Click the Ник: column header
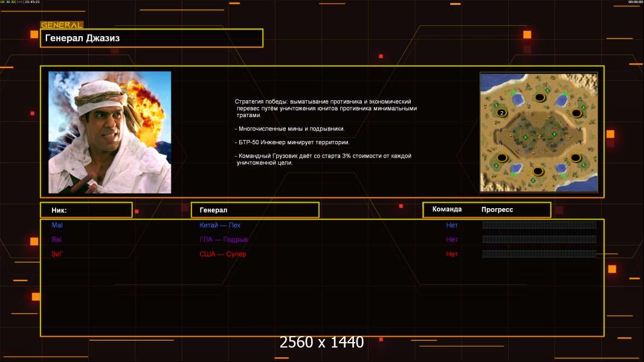Image resolution: width=644 pixels, height=362 pixels. point(86,210)
